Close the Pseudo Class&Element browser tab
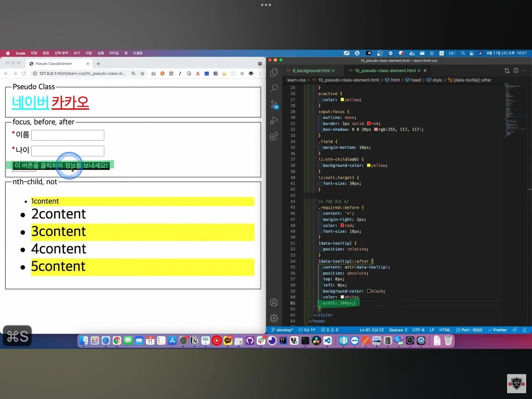 tap(88, 64)
